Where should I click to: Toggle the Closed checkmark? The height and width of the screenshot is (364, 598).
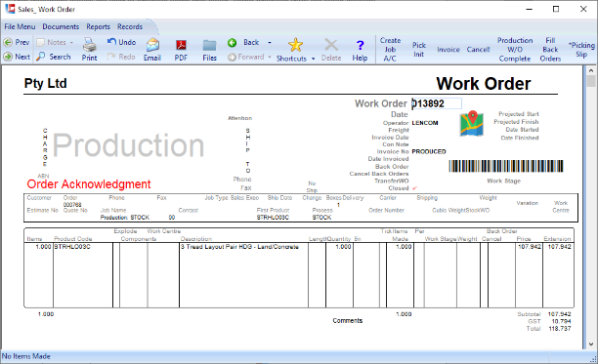tap(414, 188)
